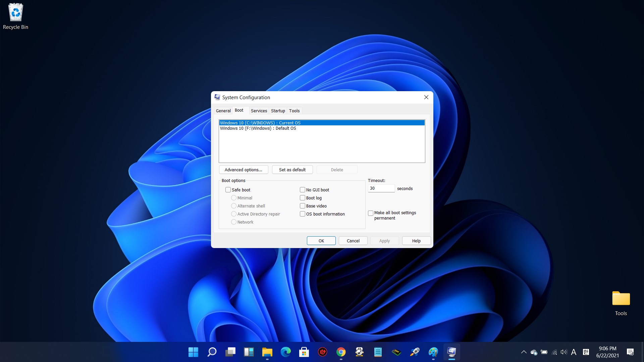Screen dimensions: 644x362
Task: Launch File Explorer from taskbar
Action: 267,352
